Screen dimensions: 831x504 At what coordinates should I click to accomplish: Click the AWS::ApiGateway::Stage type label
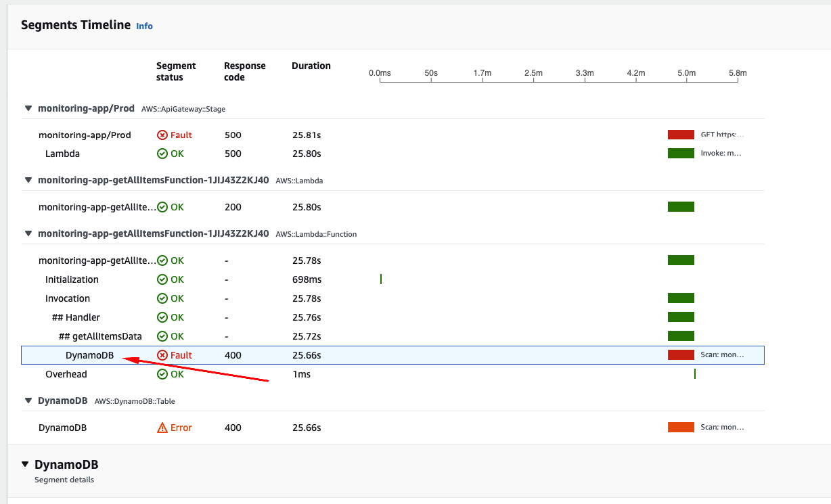pyautogui.click(x=183, y=109)
